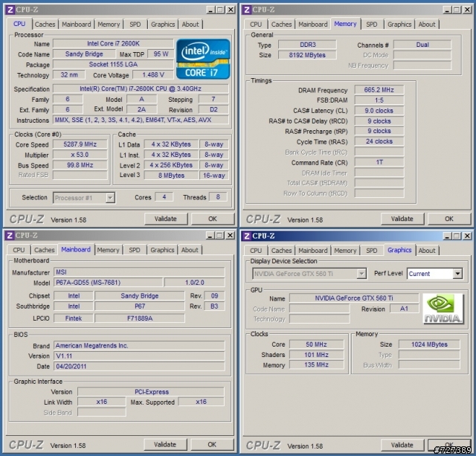The width and height of the screenshot is (476, 456).
Task: Click OK in the Mainboard tab window
Action: click(x=212, y=444)
